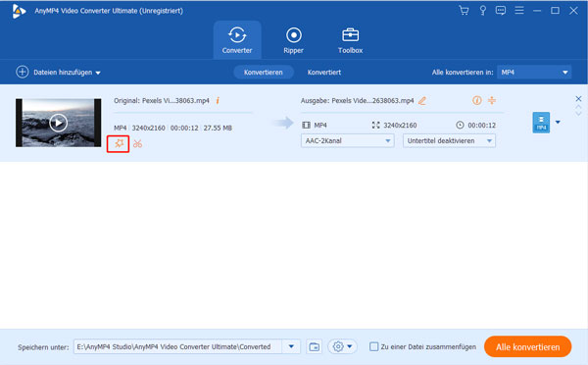
Task: Open the scissors cut tool
Action: (x=137, y=143)
